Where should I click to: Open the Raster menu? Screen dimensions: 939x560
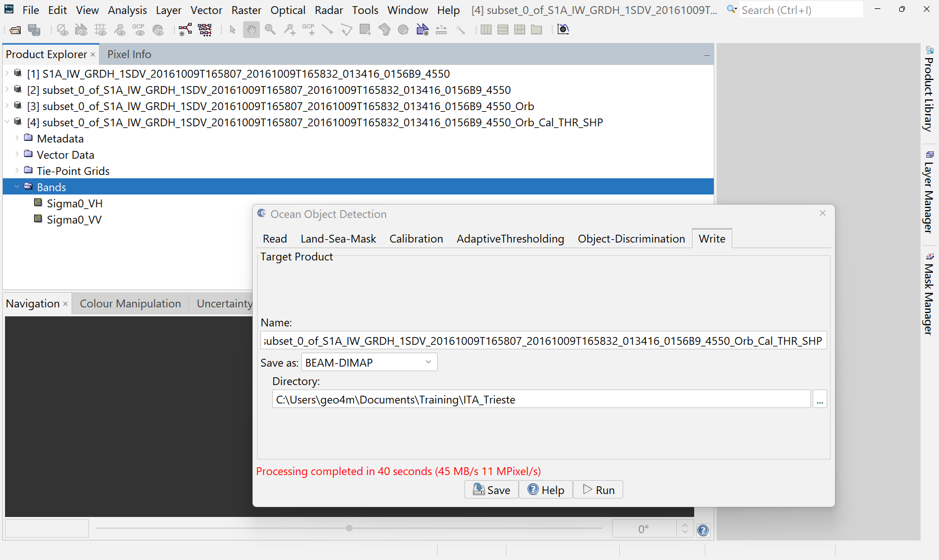pyautogui.click(x=246, y=10)
